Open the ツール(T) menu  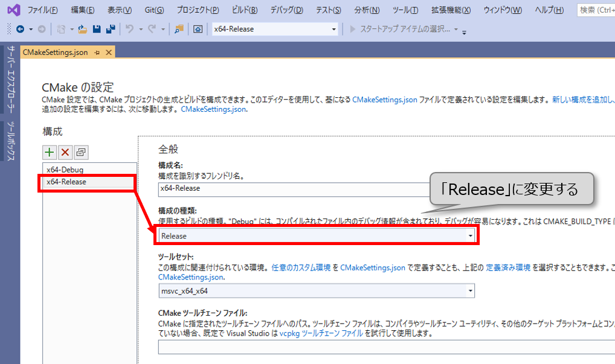point(405,10)
